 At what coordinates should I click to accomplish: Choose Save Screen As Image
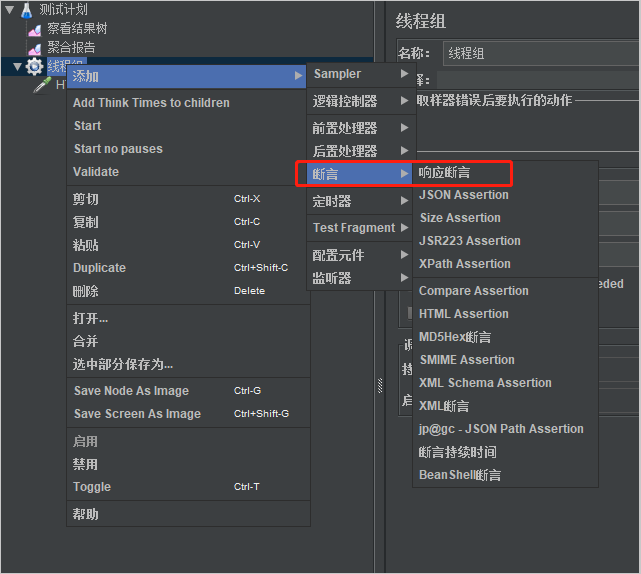(188, 414)
